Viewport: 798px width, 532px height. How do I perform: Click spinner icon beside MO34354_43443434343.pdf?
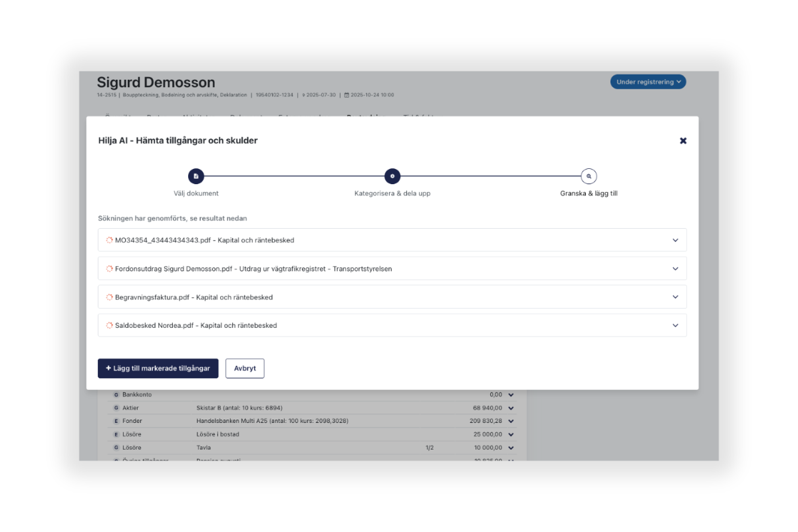click(x=110, y=240)
